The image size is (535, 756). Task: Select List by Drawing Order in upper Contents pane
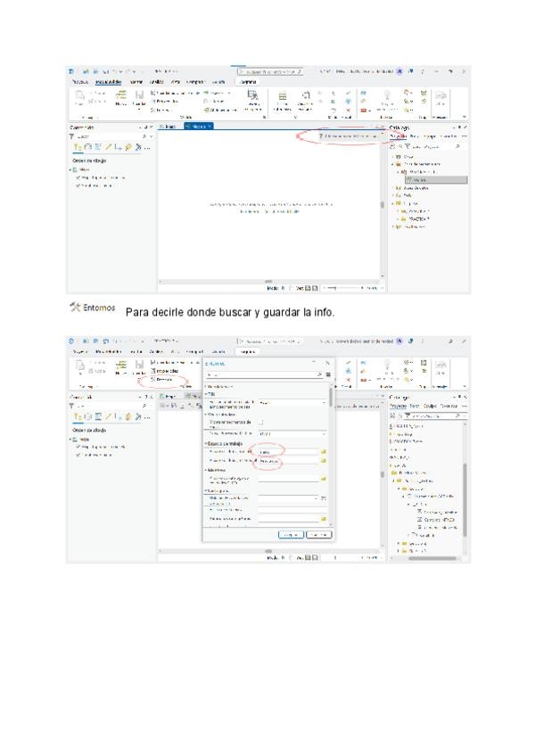(x=78, y=147)
